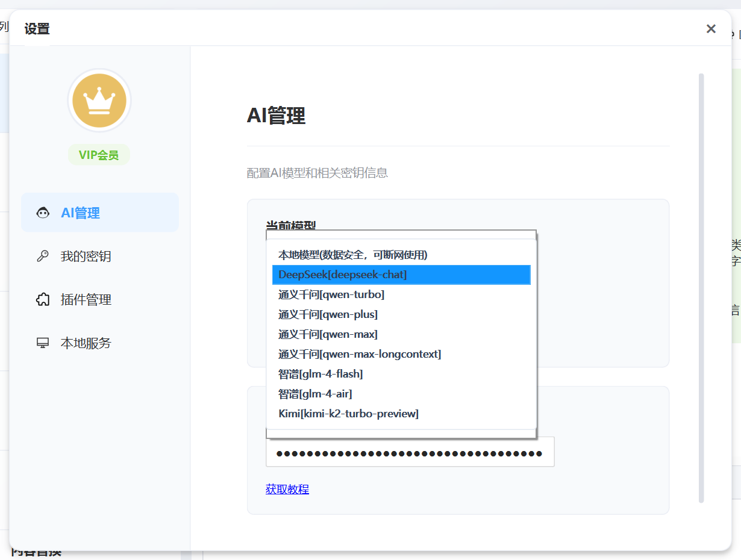Click the gold crown avatar
Viewport: 741px width, 560px height.
[99, 101]
